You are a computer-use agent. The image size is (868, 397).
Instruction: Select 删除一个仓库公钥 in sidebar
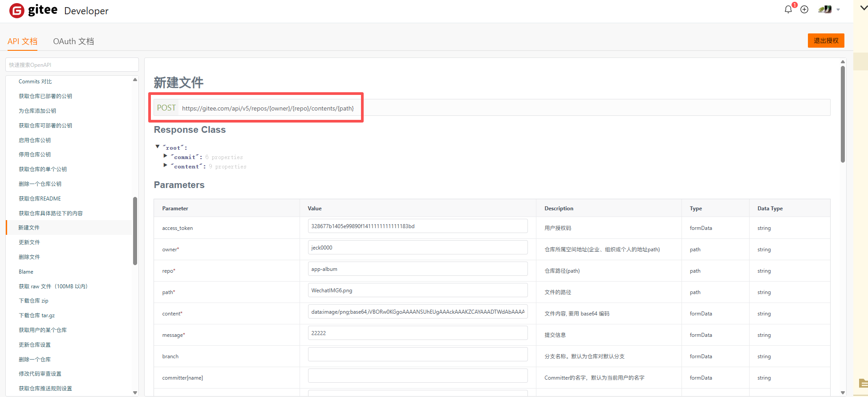coord(40,184)
